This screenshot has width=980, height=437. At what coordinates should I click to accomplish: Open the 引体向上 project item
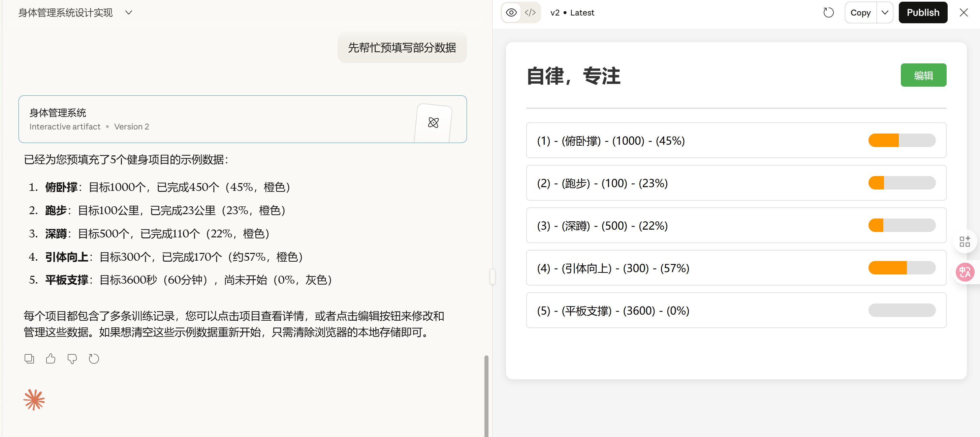[x=735, y=268]
